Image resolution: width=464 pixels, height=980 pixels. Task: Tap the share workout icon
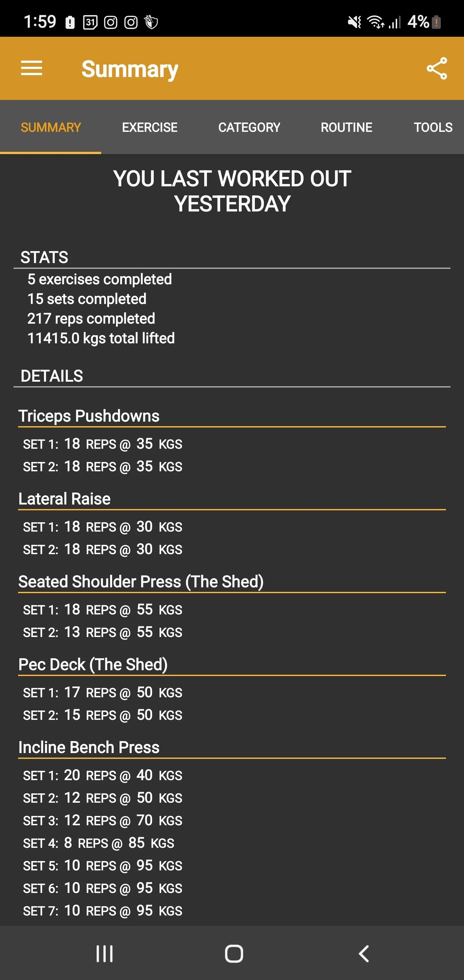click(x=437, y=68)
